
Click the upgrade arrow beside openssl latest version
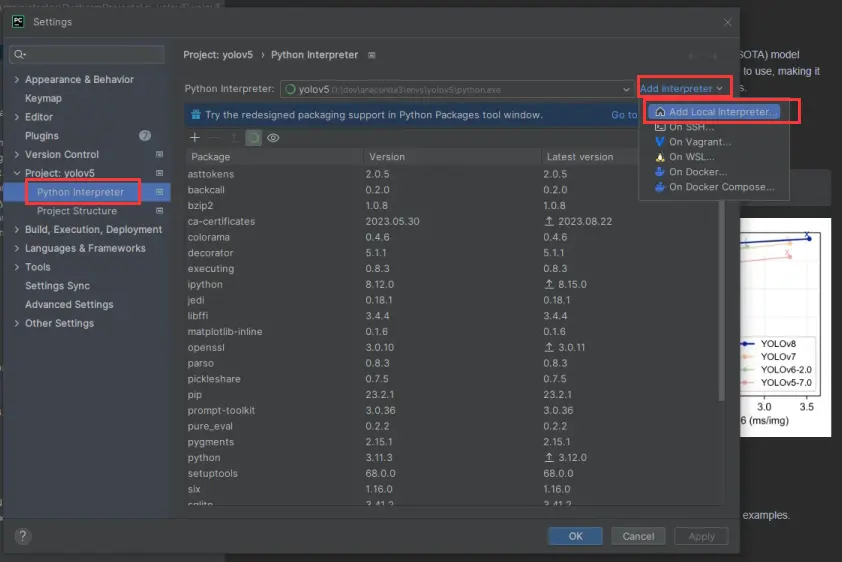(549, 347)
